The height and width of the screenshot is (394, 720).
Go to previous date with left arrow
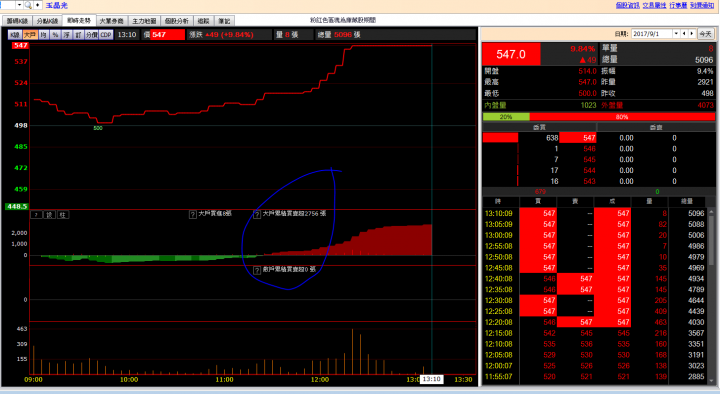[684, 34]
